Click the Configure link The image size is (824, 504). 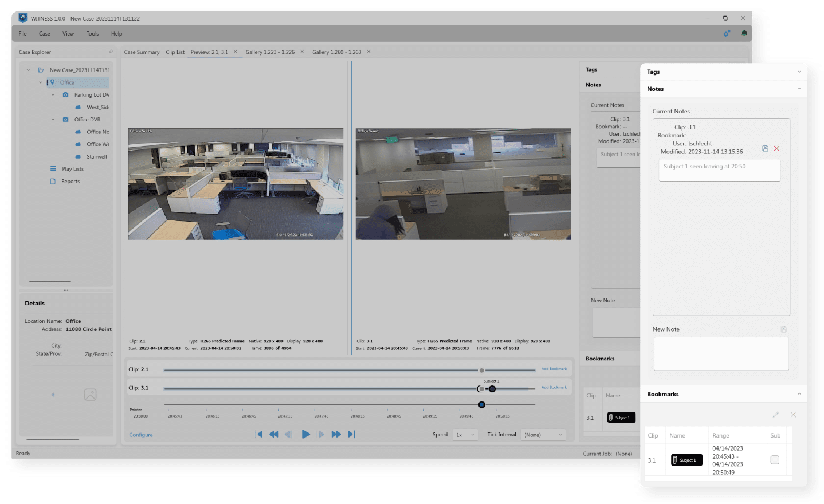click(x=141, y=435)
